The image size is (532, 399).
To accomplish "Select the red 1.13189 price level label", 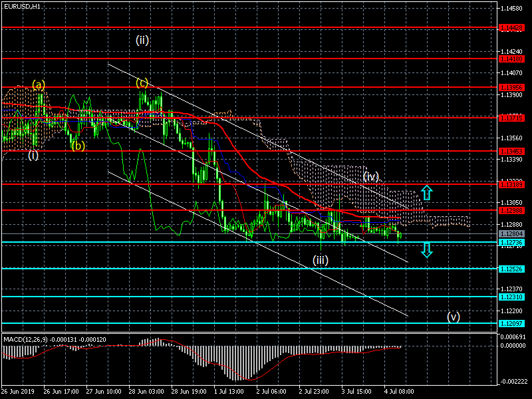I will (x=511, y=185).
